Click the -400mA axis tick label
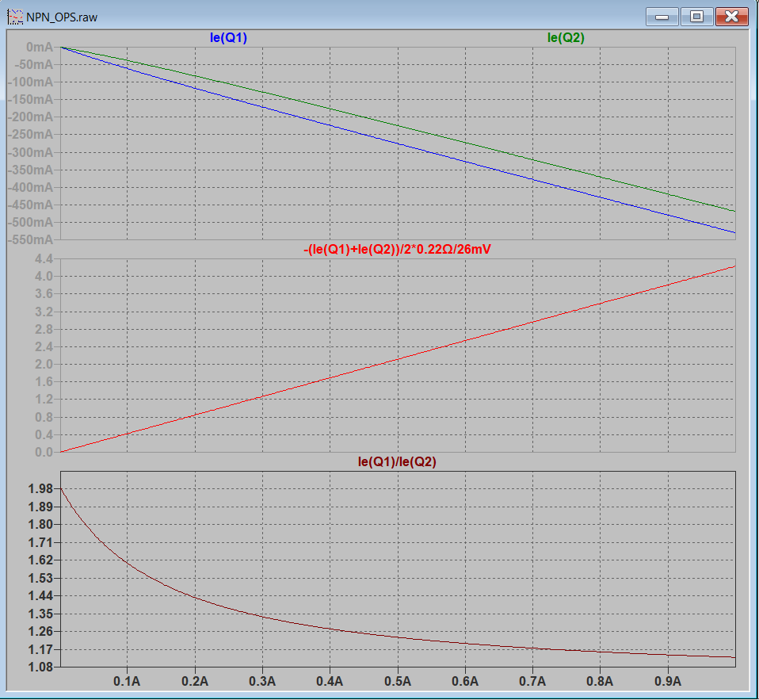This screenshot has height=700, width=759. (32, 187)
